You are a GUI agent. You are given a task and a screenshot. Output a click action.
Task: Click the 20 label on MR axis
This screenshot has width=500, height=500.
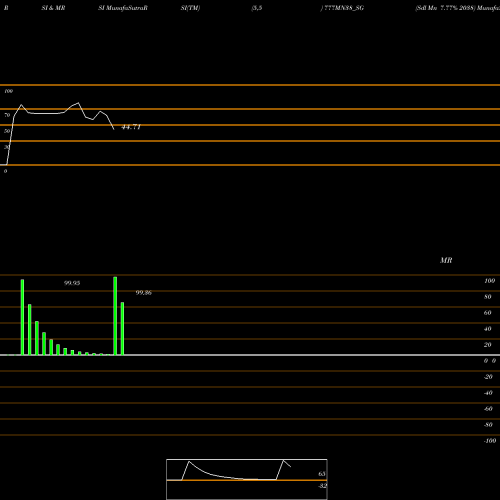(x=488, y=345)
